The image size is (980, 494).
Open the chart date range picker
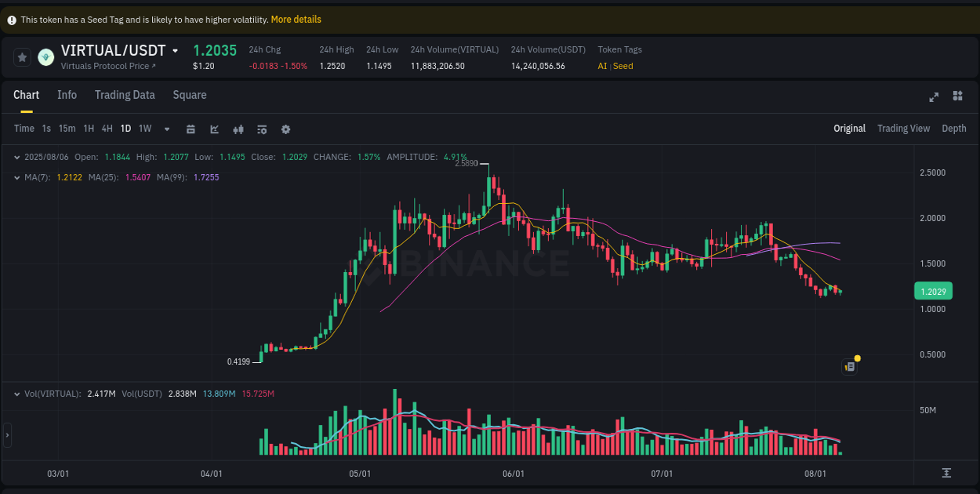(191, 129)
